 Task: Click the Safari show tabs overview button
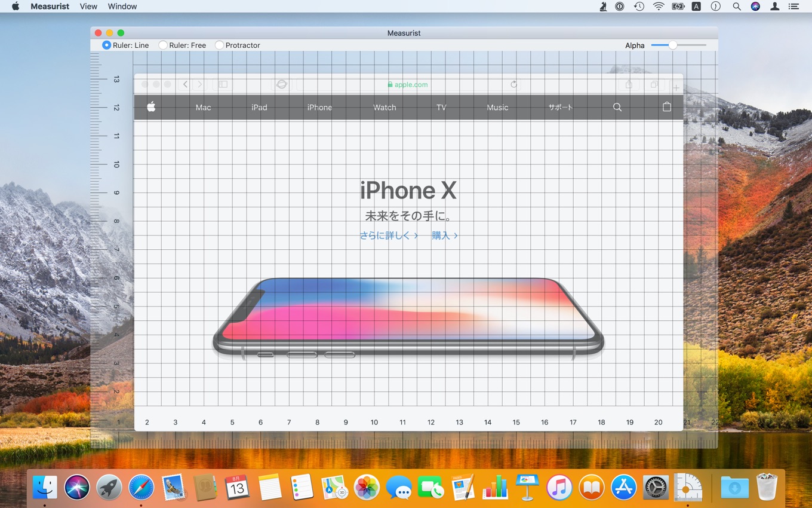point(655,84)
